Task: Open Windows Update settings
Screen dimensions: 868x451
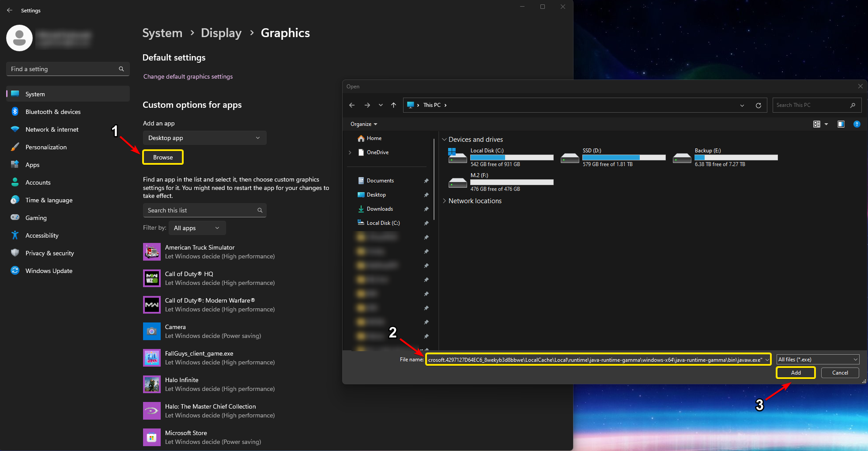Action: tap(68, 271)
